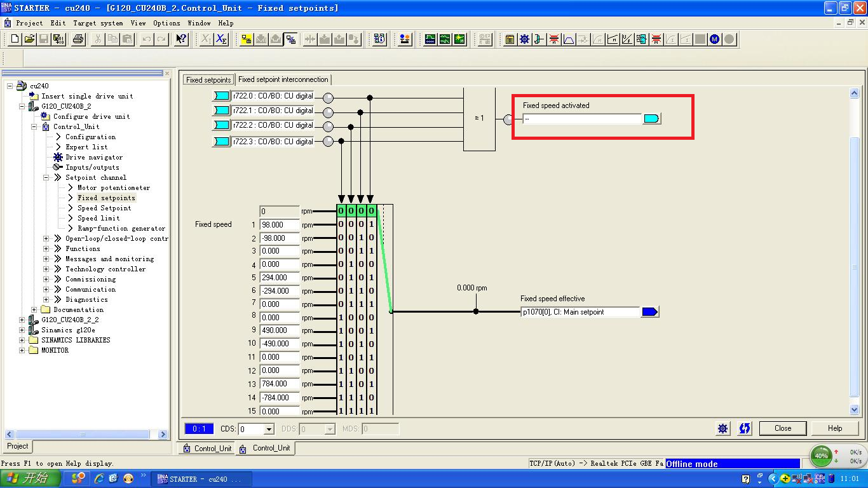The height and width of the screenshot is (488, 868).
Task: Open the CDS dropdown
Action: 269,430
